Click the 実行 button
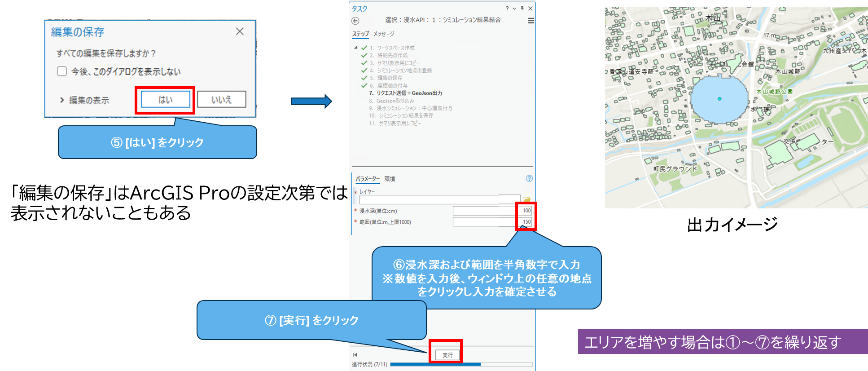868x371 pixels. pos(447,355)
